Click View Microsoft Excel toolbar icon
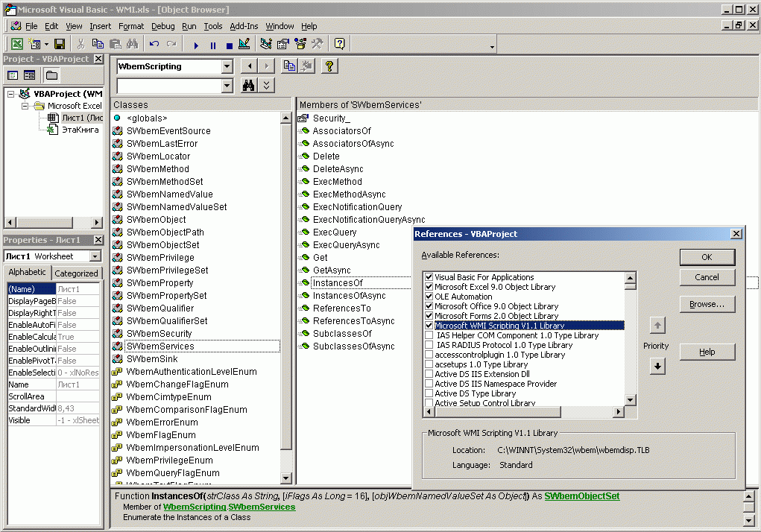761x532 pixels. point(17,44)
